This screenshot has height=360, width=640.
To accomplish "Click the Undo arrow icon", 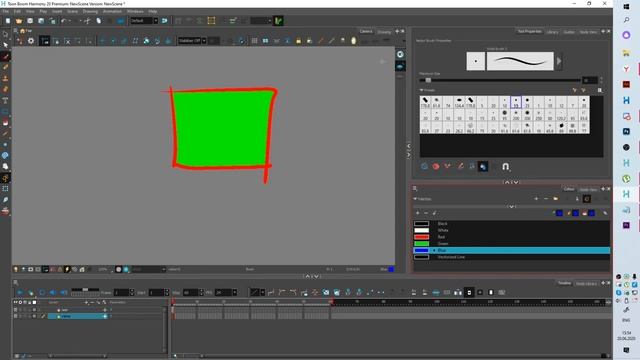I will pos(64,21).
